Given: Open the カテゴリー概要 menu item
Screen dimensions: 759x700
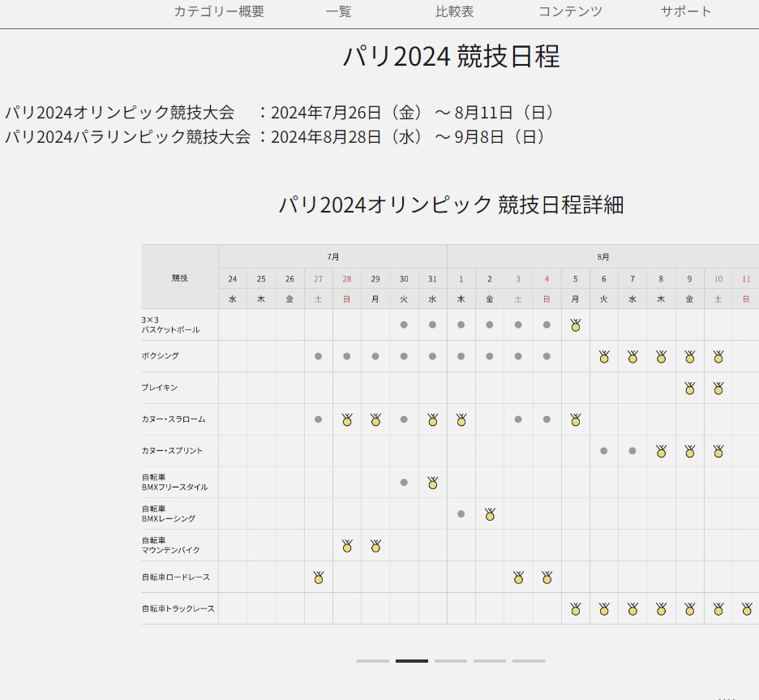Looking at the screenshot, I should 219,11.
